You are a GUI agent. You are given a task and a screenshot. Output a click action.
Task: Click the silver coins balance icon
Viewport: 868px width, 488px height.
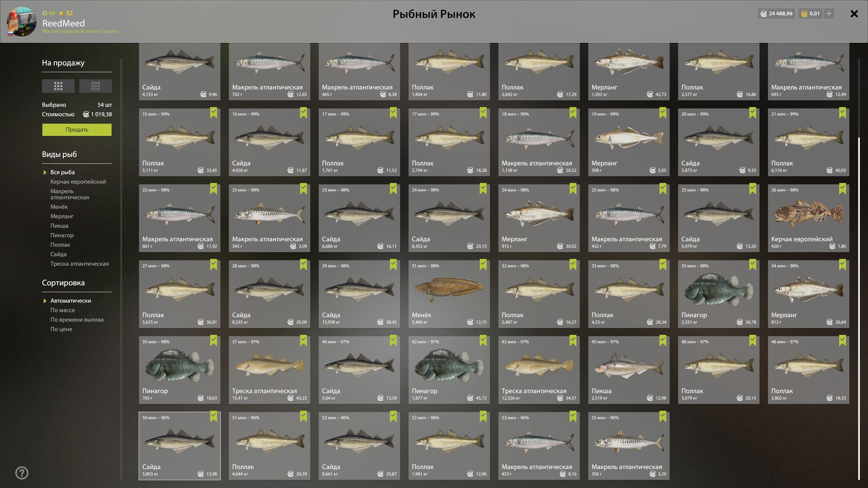(764, 14)
